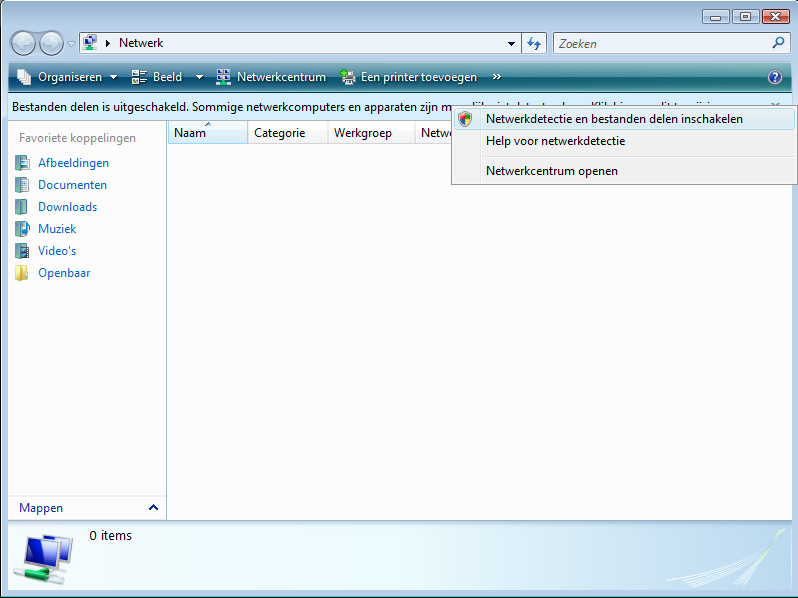
Task: Click the Organiseren toolbar icon
Action: click(x=24, y=77)
